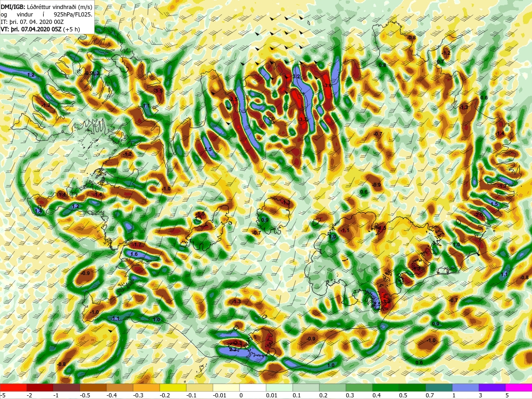The height and width of the screenshot is (399, 532).
Task: Click the green 0.4 legend swatch
Action: pyautogui.click(x=386, y=387)
